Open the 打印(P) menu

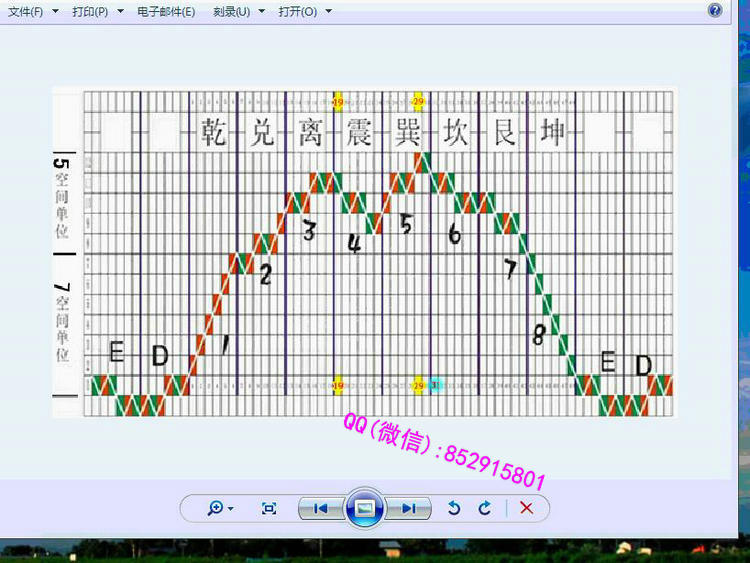pyautogui.click(x=90, y=11)
